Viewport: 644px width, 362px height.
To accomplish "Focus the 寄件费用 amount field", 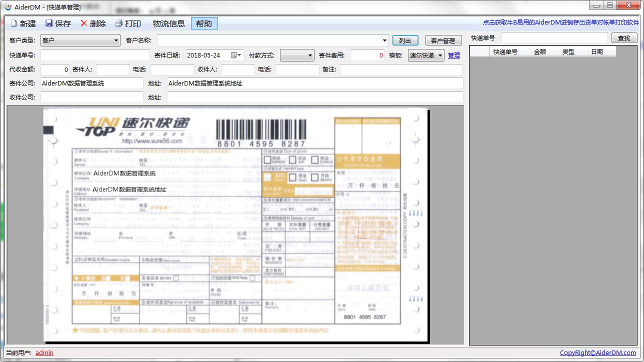I will (367, 55).
